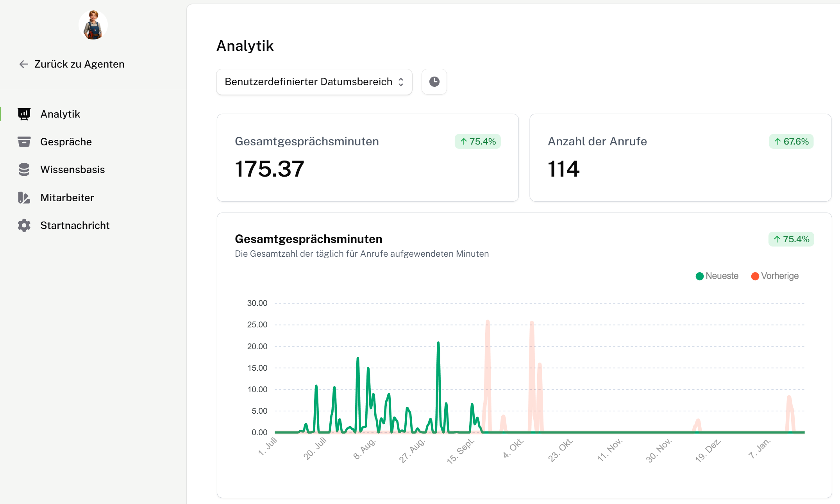Image resolution: width=840 pixels, height=504 pixels.
Task: Click the Mitarbeiter swatch icon
Action: click(x=24, y=198)
